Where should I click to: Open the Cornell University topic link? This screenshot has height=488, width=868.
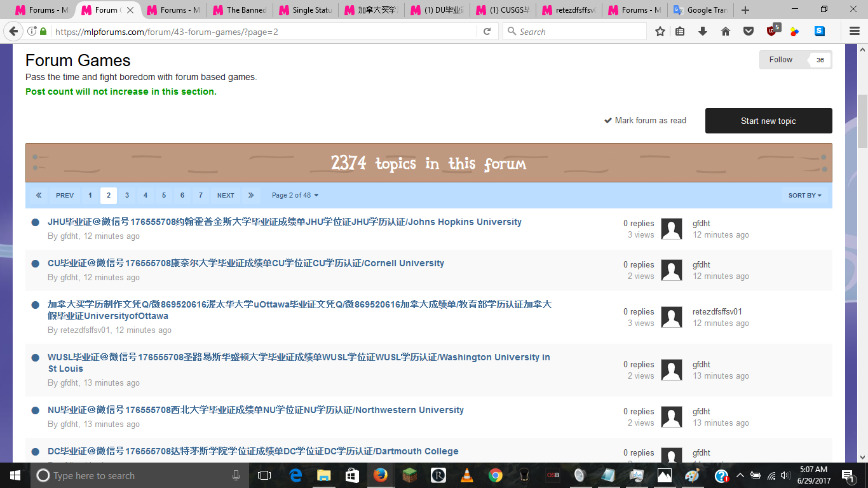(245, 263)
